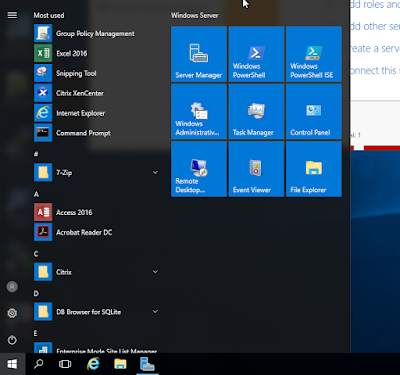Open the Server Manager tile

[199, 54]
